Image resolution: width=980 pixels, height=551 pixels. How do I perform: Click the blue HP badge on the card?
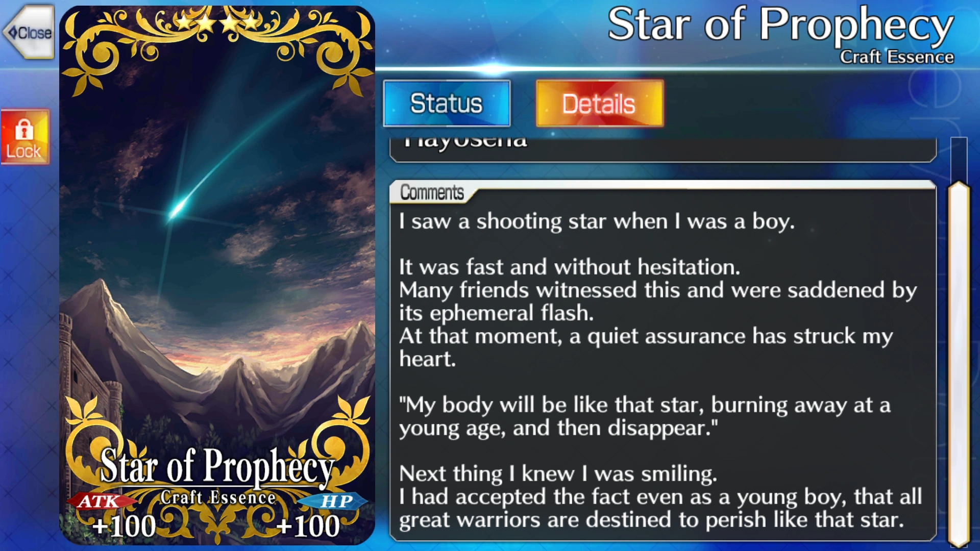pyautogui.click(x=335, y=501)
